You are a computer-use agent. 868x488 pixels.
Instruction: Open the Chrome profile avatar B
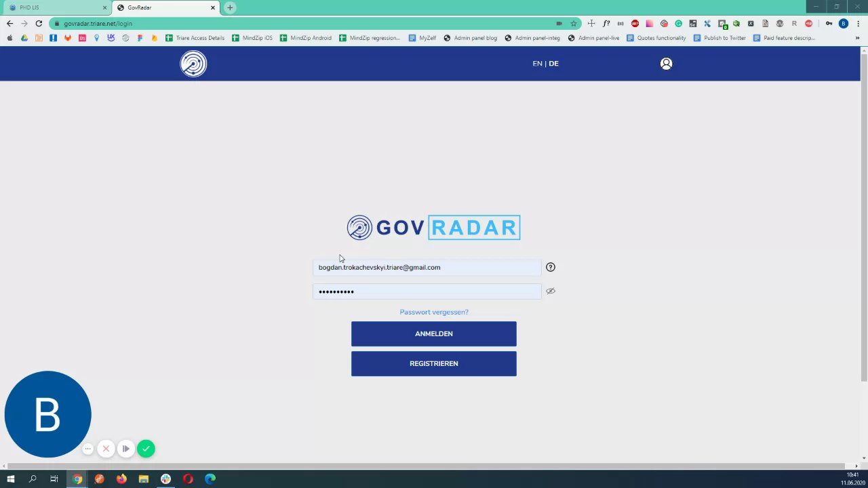(x=844, y=24)
